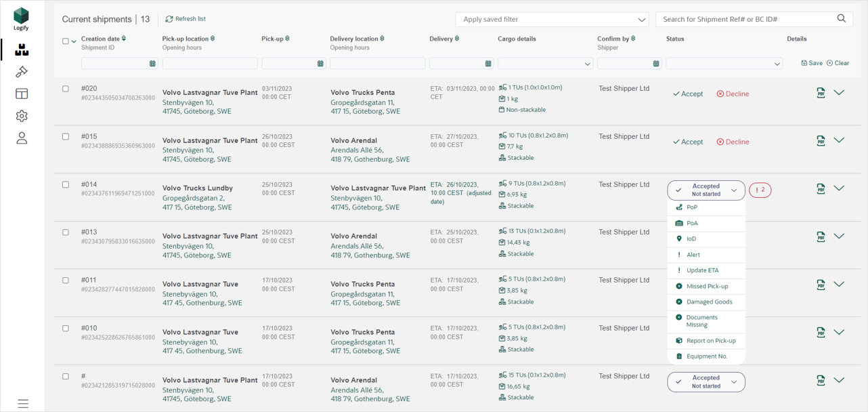
Task: Download PDF for shipment #020
Action: click(x=821, y=93)
